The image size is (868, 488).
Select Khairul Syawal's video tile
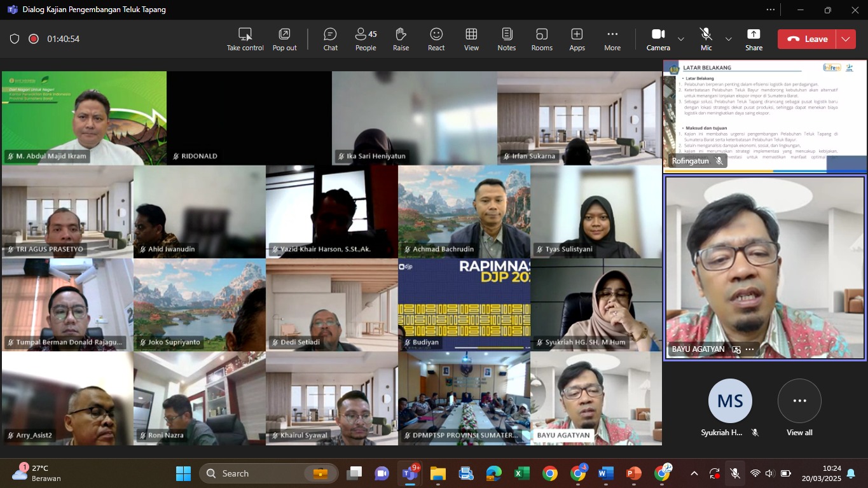pyautogui.click(x=332, y=398)
